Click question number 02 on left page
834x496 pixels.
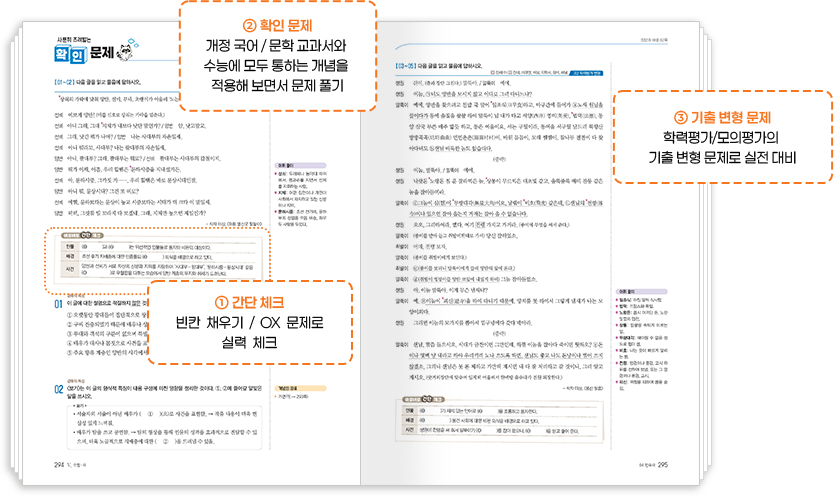pyautogui.click(x=59, y=389)
